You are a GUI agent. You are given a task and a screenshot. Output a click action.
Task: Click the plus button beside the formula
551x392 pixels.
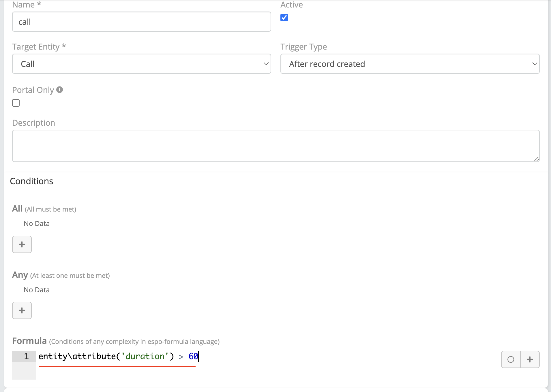click(530, 359)
